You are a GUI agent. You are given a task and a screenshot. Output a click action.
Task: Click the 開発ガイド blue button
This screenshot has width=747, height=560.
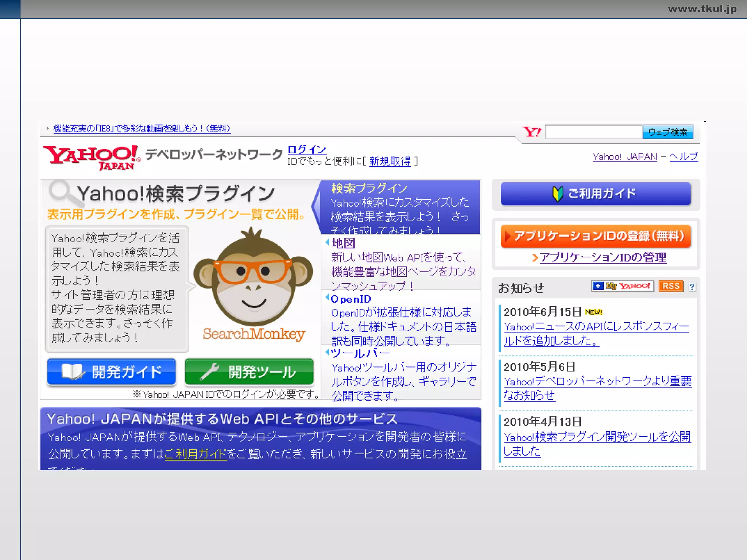pos(112,372)
